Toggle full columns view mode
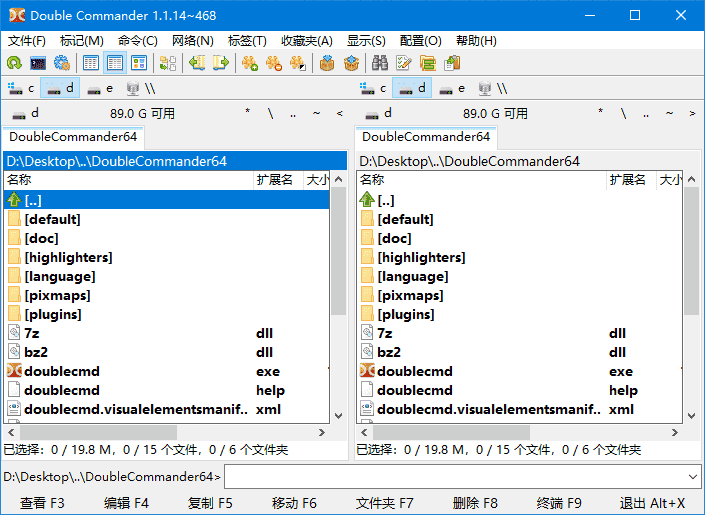Image resolution: width=705 pixels, height=515 pixels. (115, 63)
